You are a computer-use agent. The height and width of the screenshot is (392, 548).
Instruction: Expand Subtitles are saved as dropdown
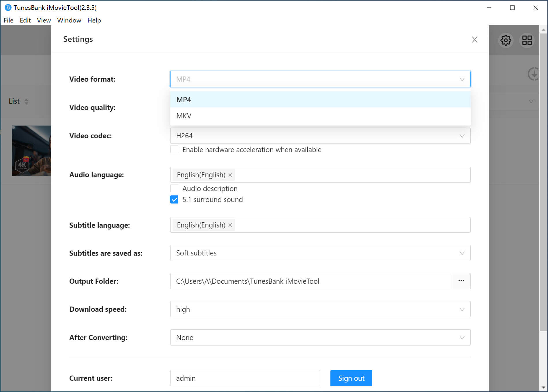point(320,253)
